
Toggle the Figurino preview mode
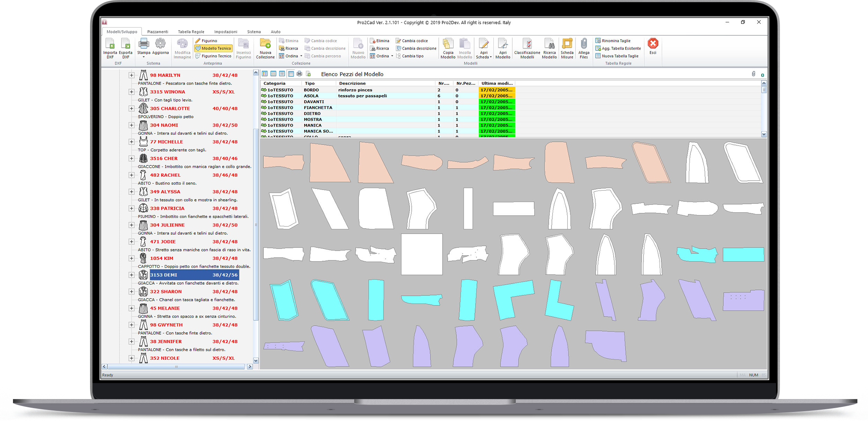click(206, 41)
